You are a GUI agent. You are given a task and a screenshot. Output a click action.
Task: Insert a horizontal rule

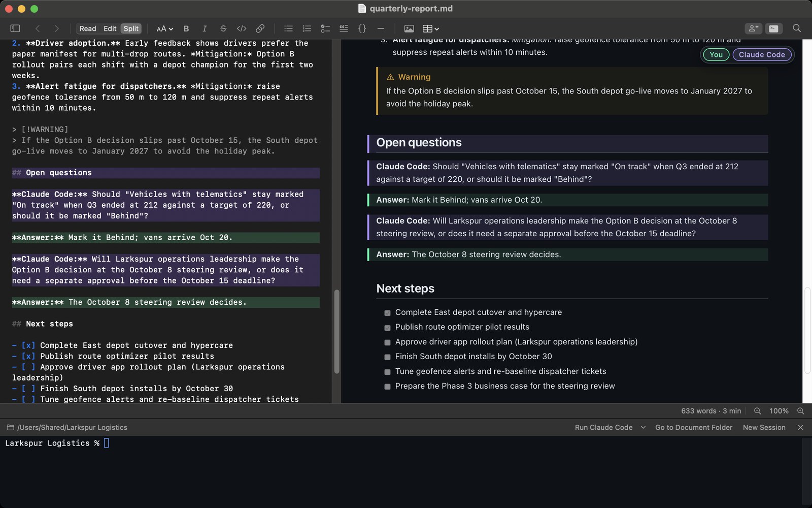click(381, 28)
